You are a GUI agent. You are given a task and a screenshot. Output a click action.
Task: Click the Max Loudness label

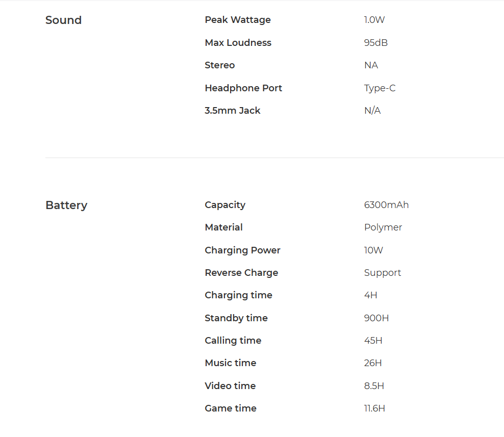point(238,42)
